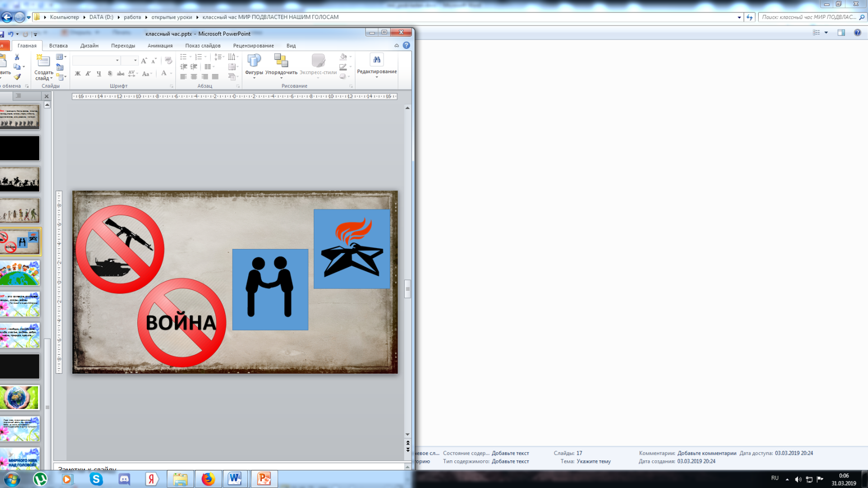Click the undo arrow in quick access toolbar
The width and height of the screenshot is (868, 488).
10,34
